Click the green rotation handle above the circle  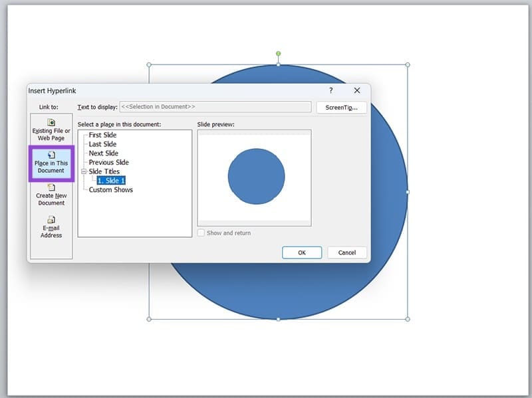[278, 53]
